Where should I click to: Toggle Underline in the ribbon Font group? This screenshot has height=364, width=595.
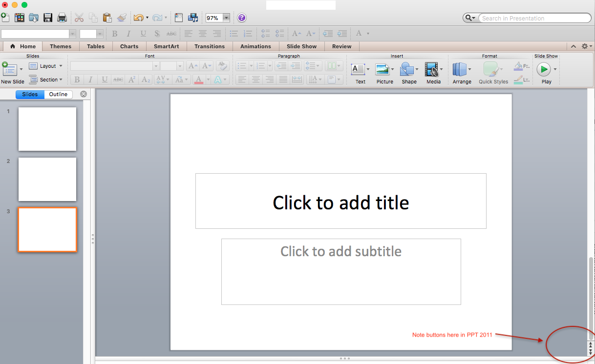(x=105, y=80)
